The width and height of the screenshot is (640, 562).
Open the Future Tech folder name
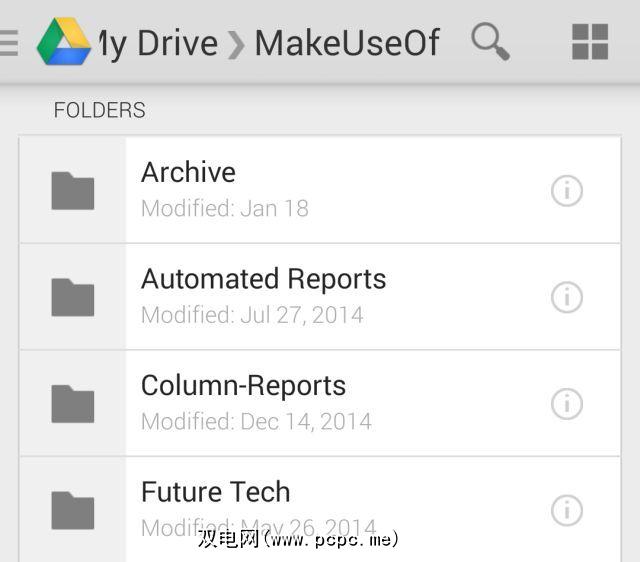point(215,492)
